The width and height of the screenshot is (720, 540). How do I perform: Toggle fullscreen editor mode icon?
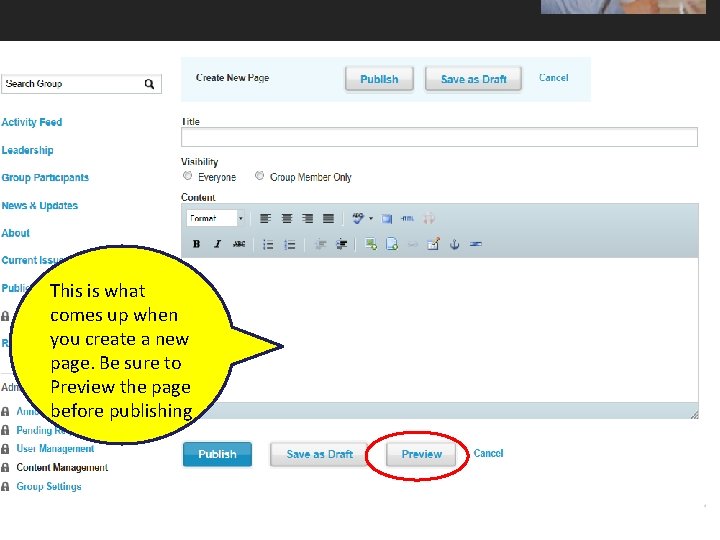[x=387, y=219]
